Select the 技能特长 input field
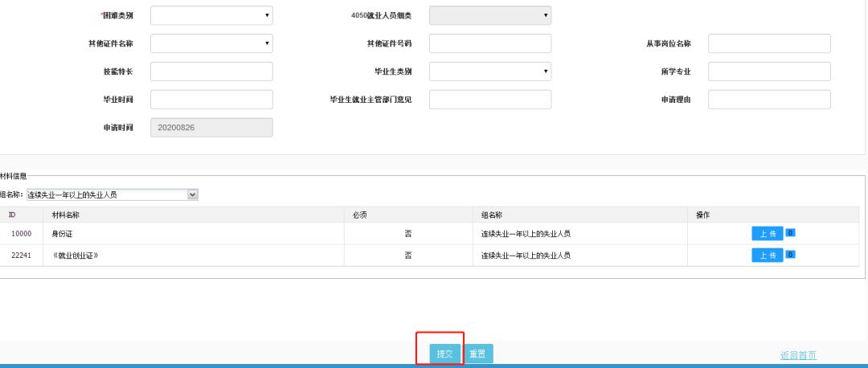 pos(211,72)
